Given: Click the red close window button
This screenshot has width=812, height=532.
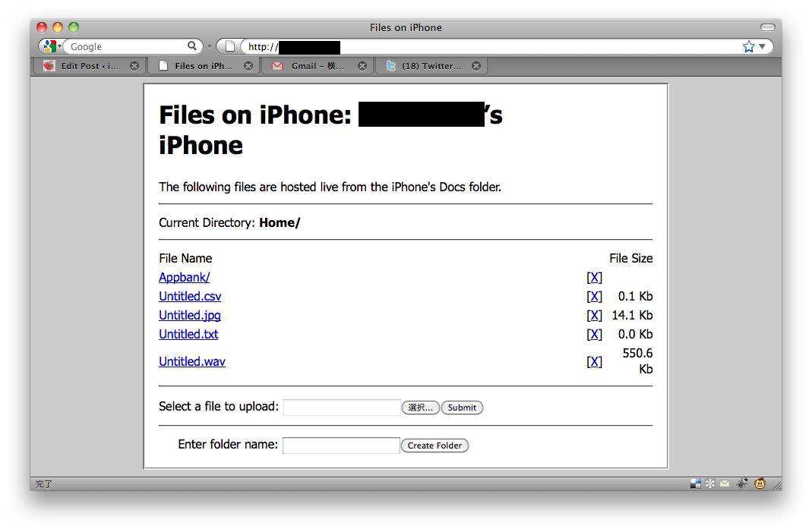Looking at the screenshot, I should tap(42, 27).
